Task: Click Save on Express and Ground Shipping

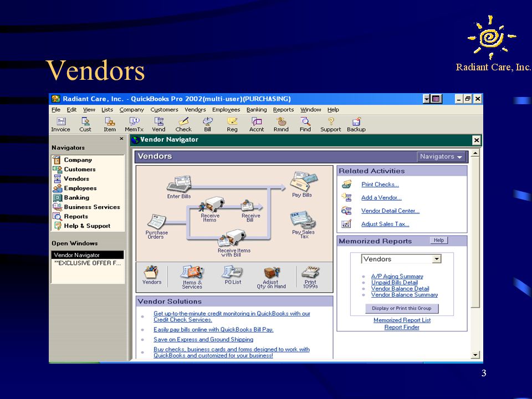Action: pyautogui.click(x=203, y=340)
